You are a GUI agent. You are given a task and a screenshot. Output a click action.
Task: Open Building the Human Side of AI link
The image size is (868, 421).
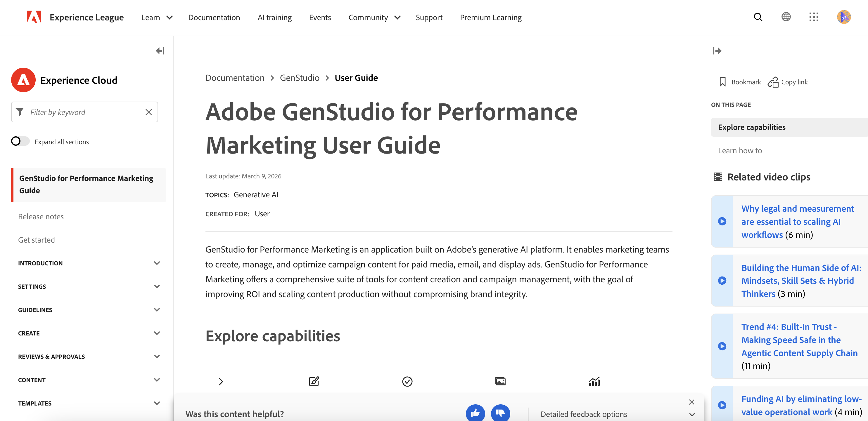(801, 281)
